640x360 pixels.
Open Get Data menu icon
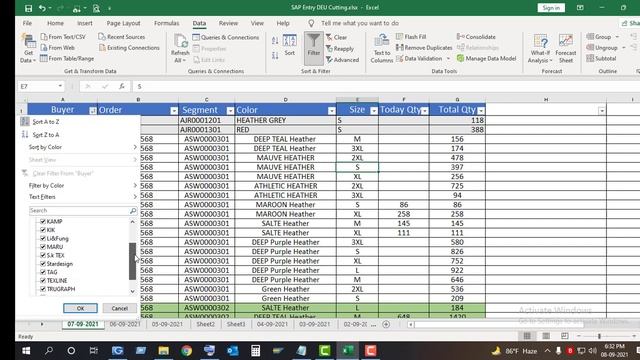(28, 48)
